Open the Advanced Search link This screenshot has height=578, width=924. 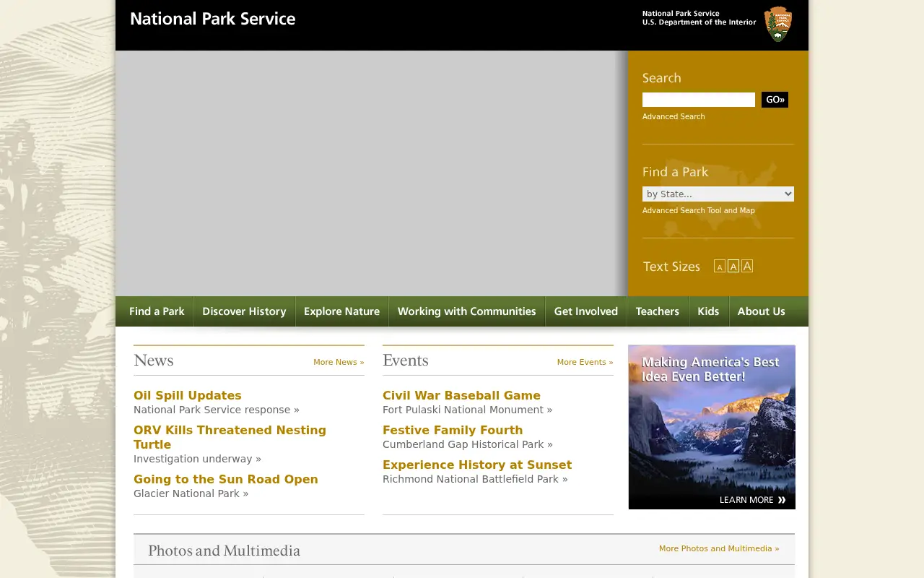674,117
